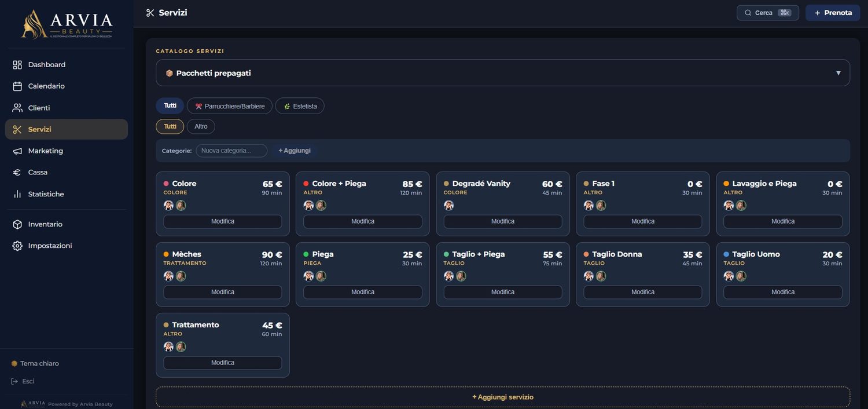Click Aggiungi servizio button
868x409 pixels.
click(x=503, y=397)
